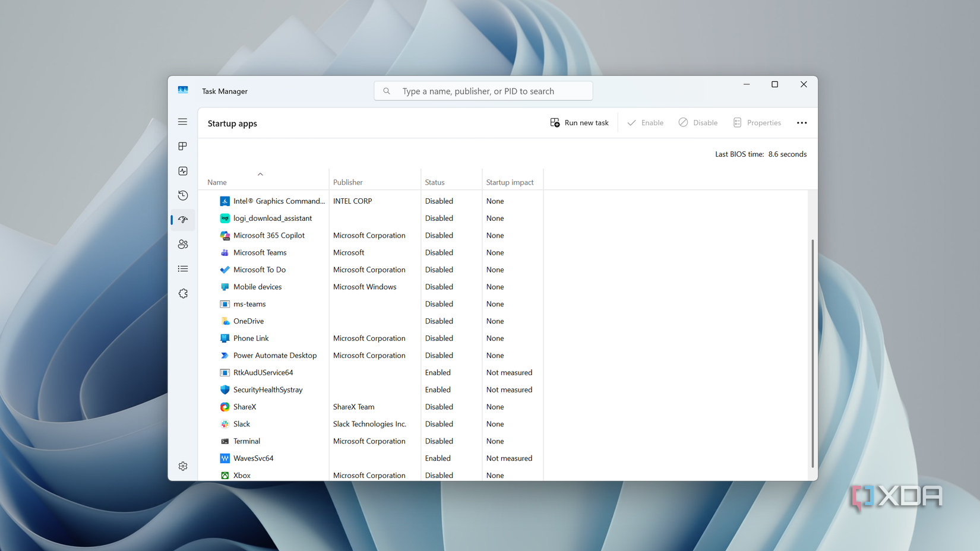980x551 pixels.
Task: Select Power Automate Desktop row name
Action: tap(275, 356)
